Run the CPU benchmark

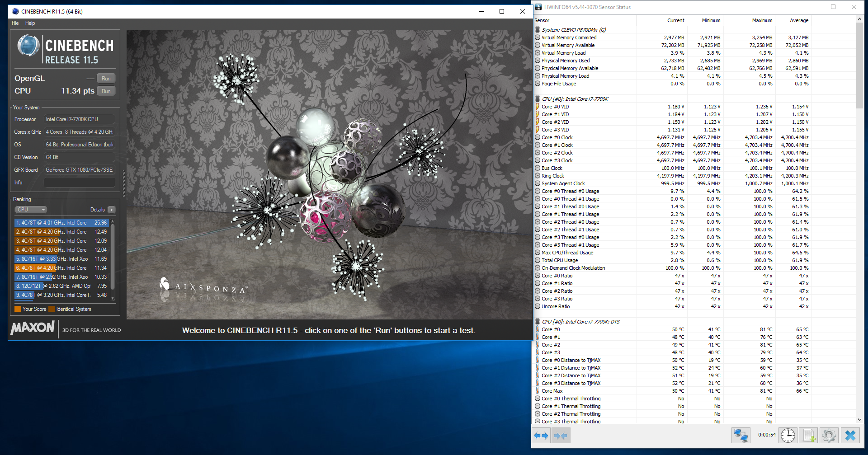pos(106,91)
